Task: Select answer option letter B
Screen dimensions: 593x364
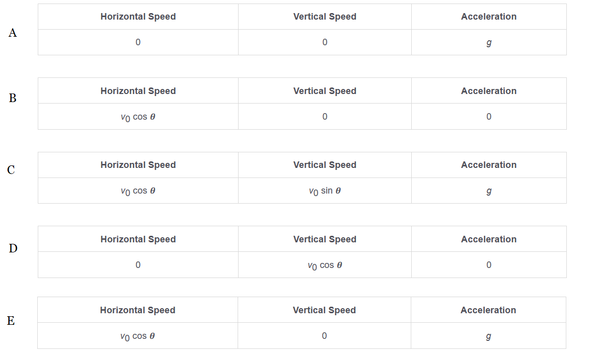Action: coord(13,98)
